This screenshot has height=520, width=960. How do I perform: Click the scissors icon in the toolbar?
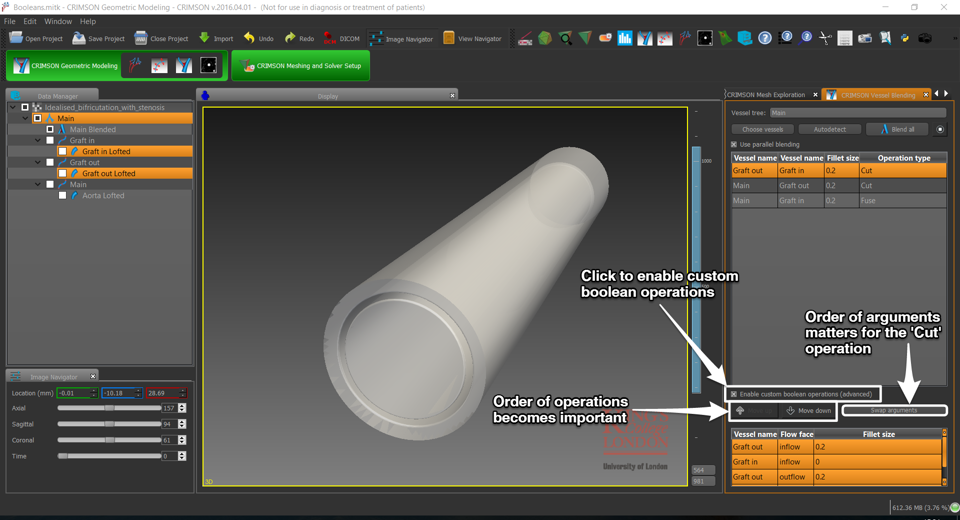coord(825,38)
